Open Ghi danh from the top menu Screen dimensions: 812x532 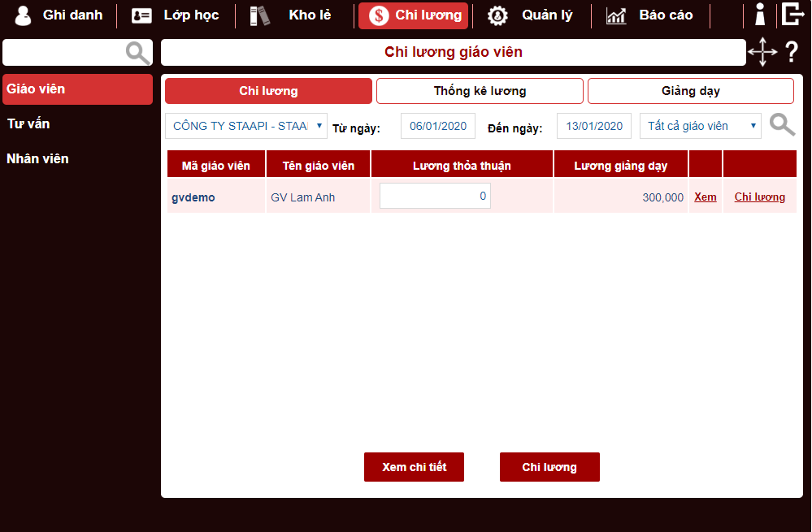(x=59, y=15)
